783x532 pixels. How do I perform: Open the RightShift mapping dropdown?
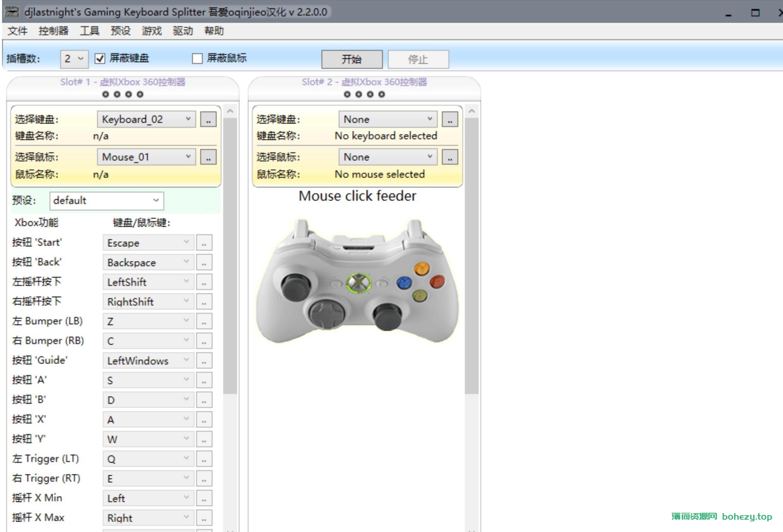coord(148,301)
